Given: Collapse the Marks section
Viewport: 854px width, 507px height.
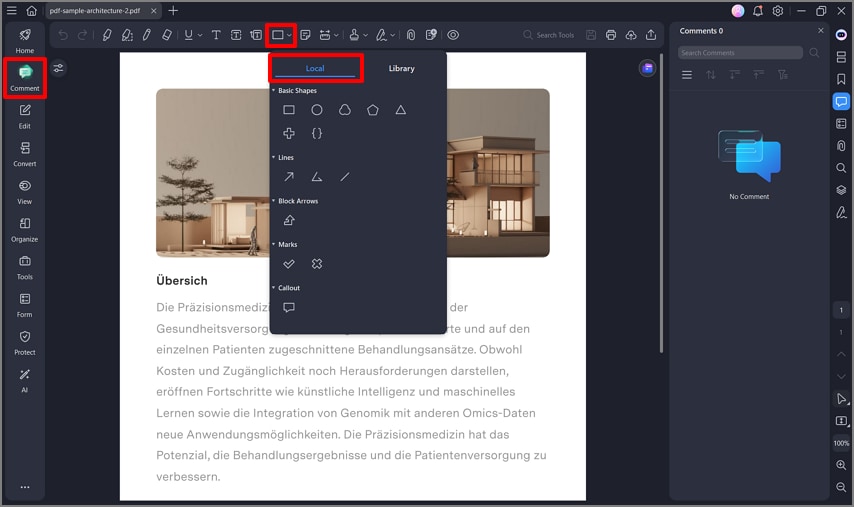Looking at the screenshot, I should coord(273,245).
